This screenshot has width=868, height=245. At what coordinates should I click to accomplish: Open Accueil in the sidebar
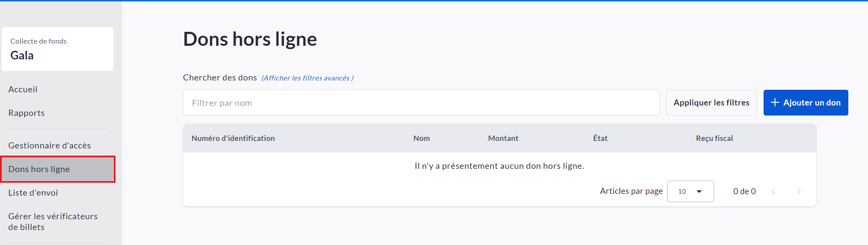[23, 89]
